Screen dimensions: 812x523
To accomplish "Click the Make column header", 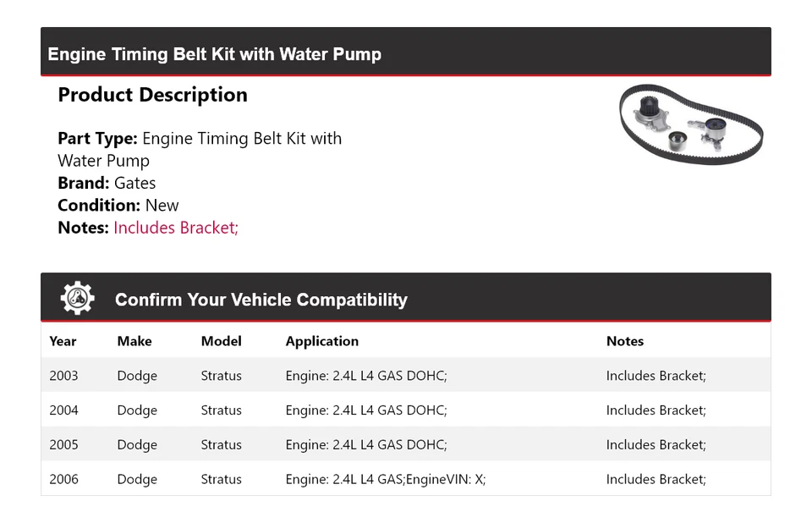I will (x=134, y=341).
